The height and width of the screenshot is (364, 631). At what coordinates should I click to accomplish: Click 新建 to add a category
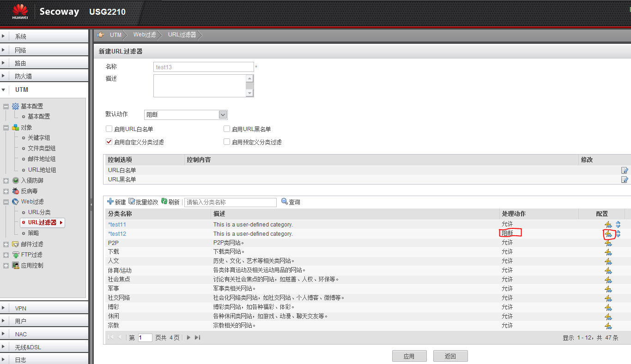116,202
